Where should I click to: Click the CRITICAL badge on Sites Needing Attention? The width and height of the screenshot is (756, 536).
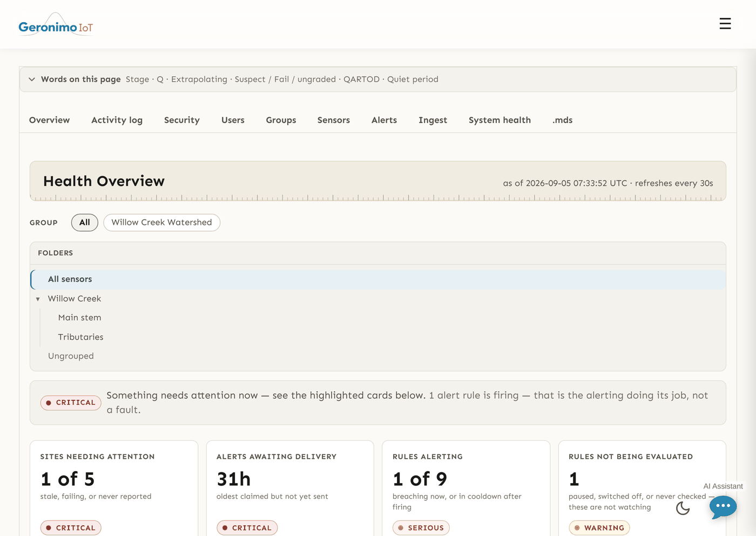71,528
